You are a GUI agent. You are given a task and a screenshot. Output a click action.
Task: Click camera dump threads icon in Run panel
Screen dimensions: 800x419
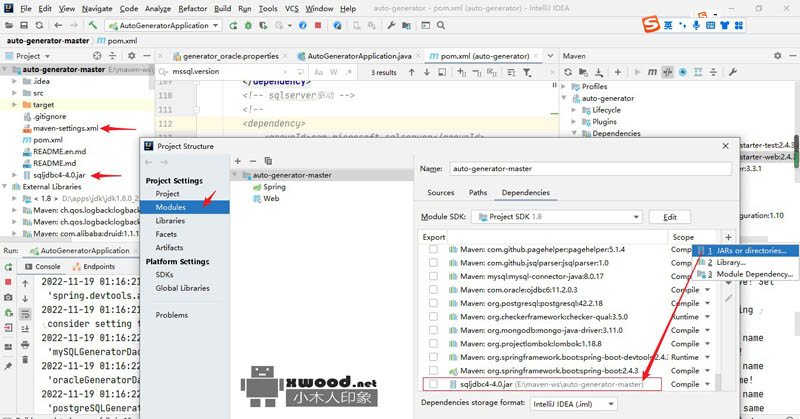[8, 297]
